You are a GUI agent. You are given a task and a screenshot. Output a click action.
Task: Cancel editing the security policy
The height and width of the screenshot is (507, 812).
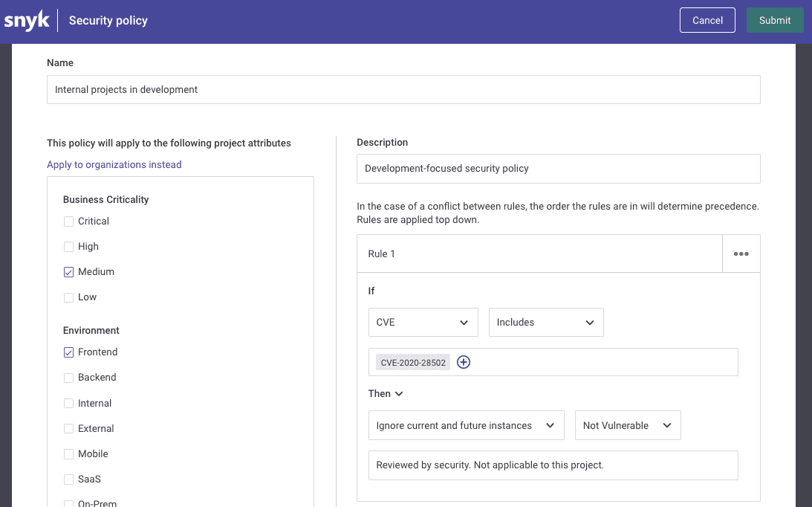click(707, 20)
